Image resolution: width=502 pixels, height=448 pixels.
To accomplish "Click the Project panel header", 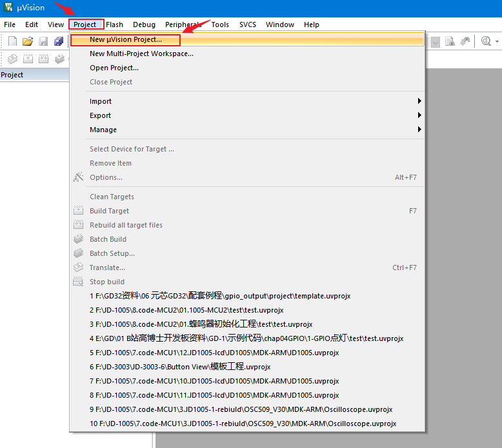I will (35, 75).
